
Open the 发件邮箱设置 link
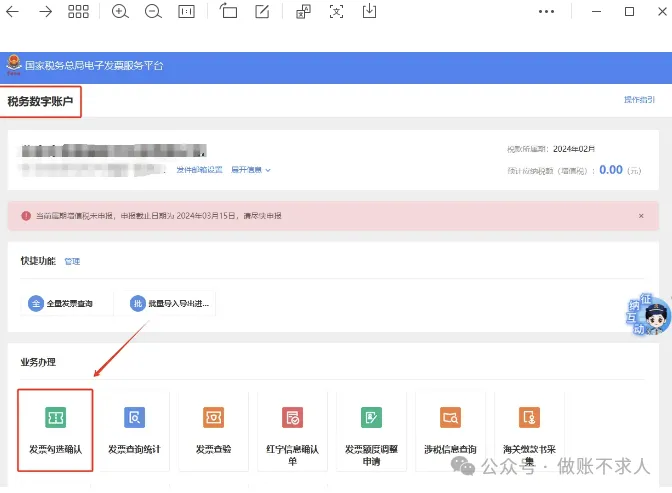(199, 170)
